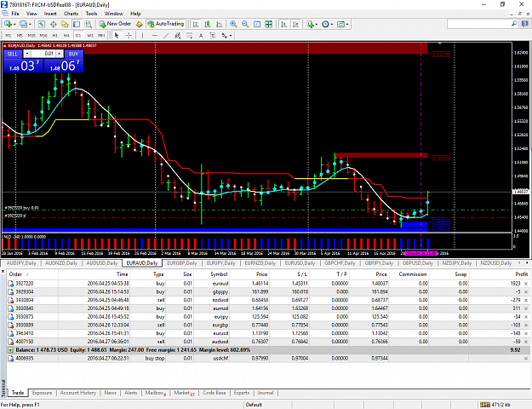532x409 pixels.
Task: Open the Account History terminal tab
Action: [78, 393]
